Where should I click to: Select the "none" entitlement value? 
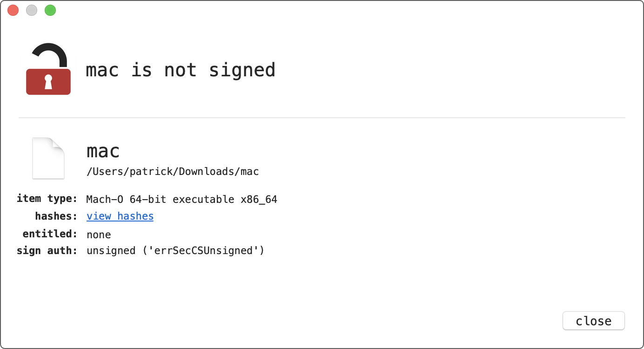99,234
